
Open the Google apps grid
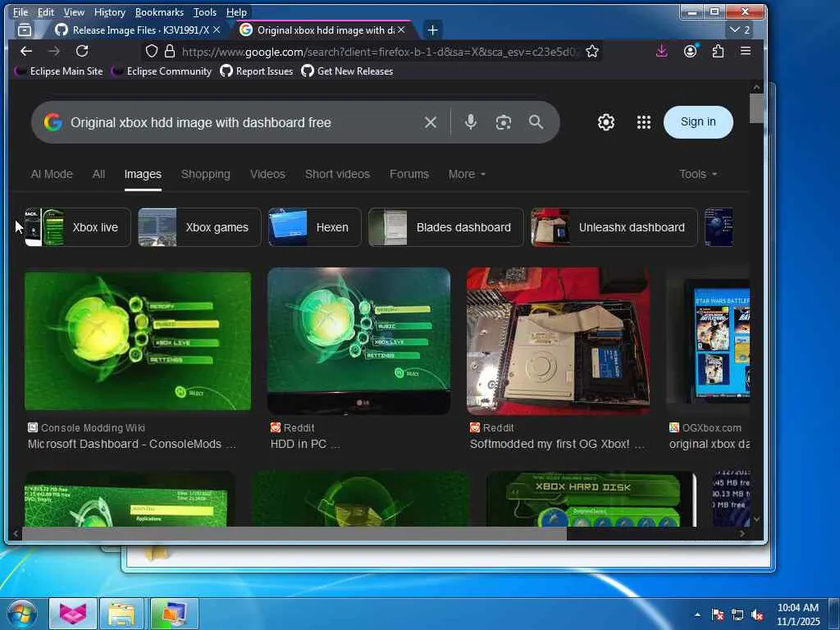[643, 122]
